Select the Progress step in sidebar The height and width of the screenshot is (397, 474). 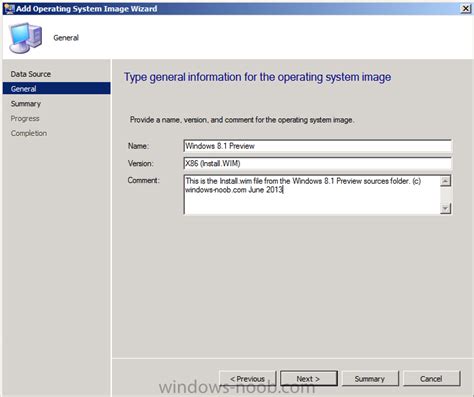coord(25,118)
